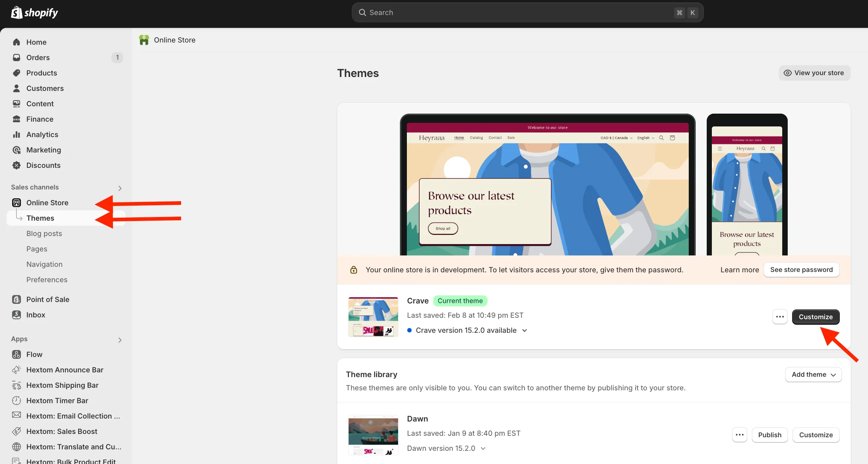Click the green Online Store header icon
Screen dimensions: 868x464
(144, 40)
